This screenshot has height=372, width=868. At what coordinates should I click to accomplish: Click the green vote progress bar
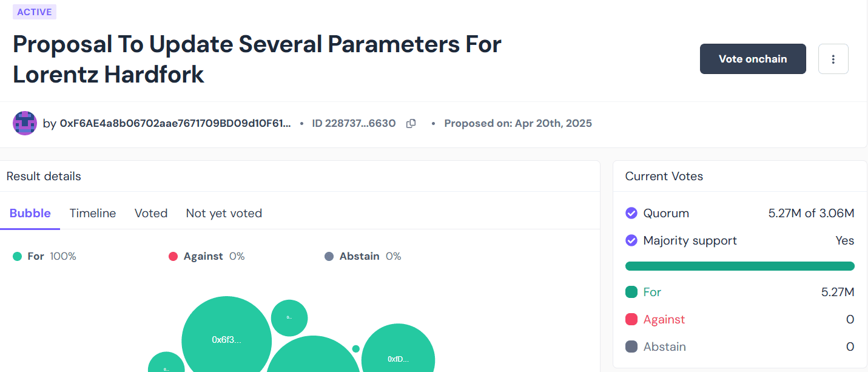[x=739, y=266]
